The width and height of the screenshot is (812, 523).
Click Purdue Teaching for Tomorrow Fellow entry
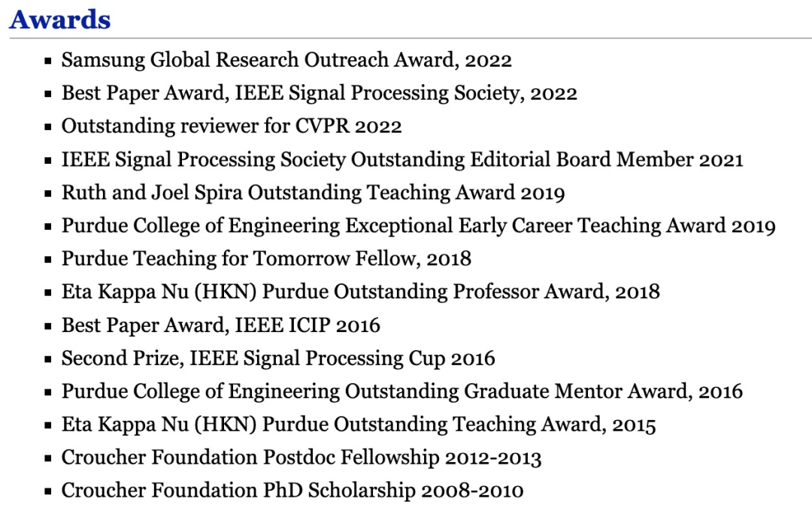(266, 258)
